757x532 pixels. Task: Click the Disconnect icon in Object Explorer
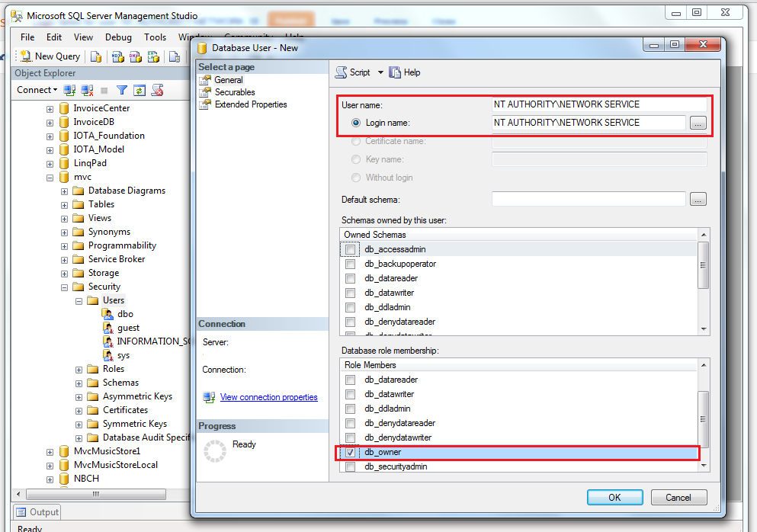tap(87, 90)
